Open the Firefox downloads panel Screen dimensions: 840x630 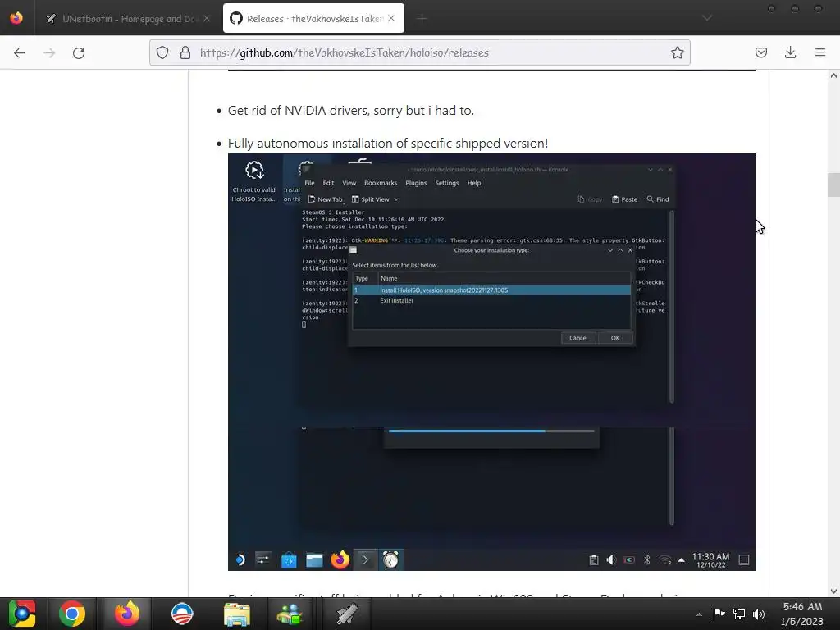click(790, 52)
